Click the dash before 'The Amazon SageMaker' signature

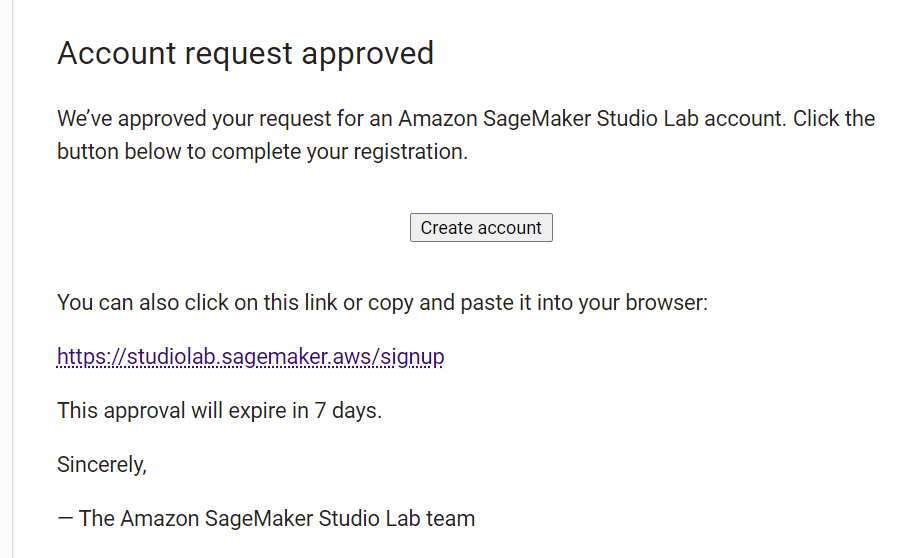click(65, 518)
